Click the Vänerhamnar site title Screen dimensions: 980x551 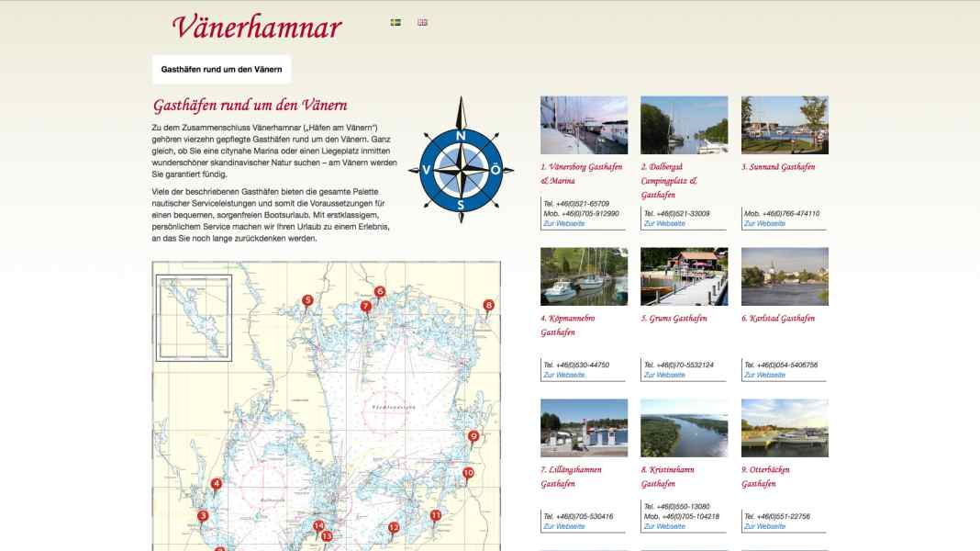[x=257, y=27]
